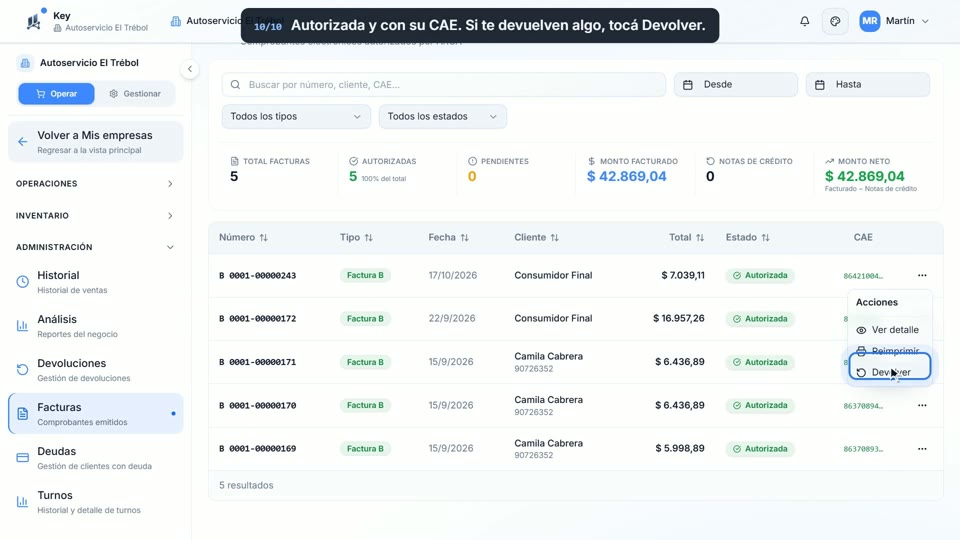Viewport: 960px width, 540px height.
Task: Select Ver detalle in Acciones menu
Action: coord(890,330)
